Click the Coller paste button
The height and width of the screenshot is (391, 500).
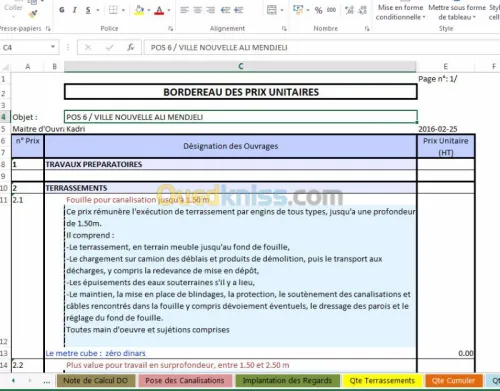tap(13, 8)
